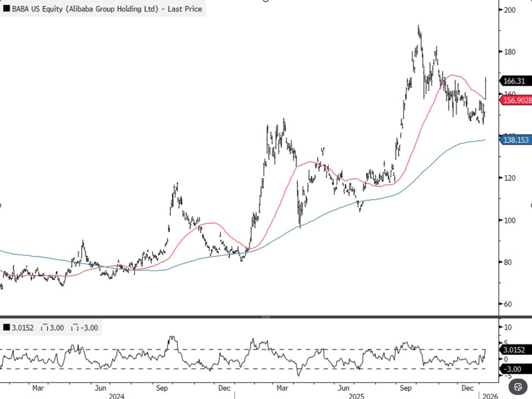Click the blue 138.153 moving average tag

515,140
